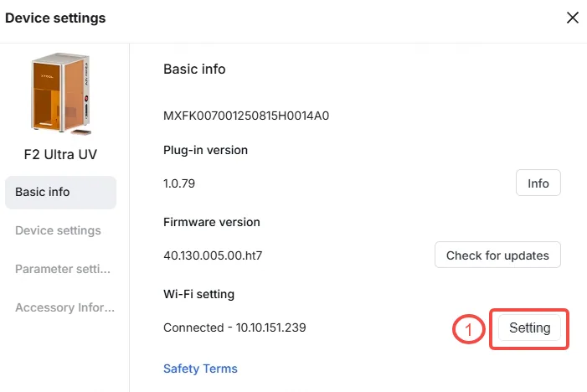Click the plug-in version value 1.0.79

pyautogui.click(x=179, y=183)
